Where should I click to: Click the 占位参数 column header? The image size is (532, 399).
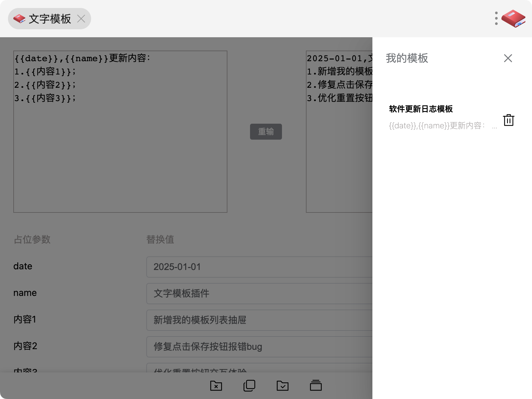(32, 239)
